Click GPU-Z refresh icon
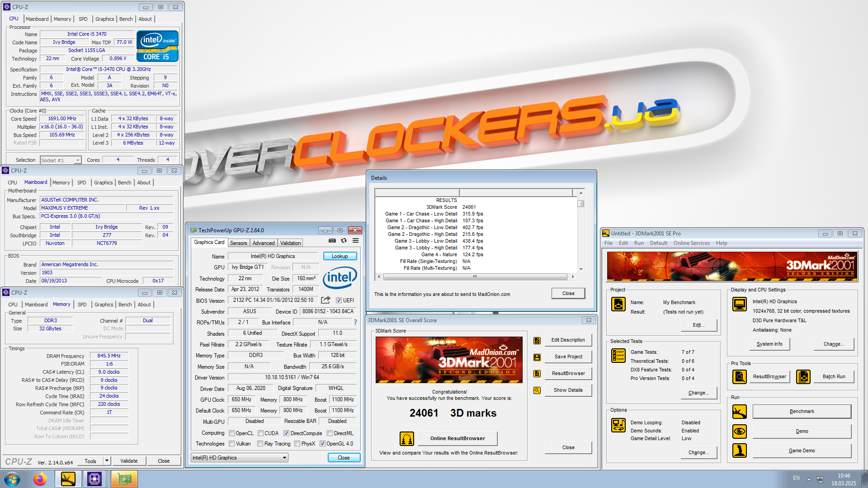 (344, 241)
